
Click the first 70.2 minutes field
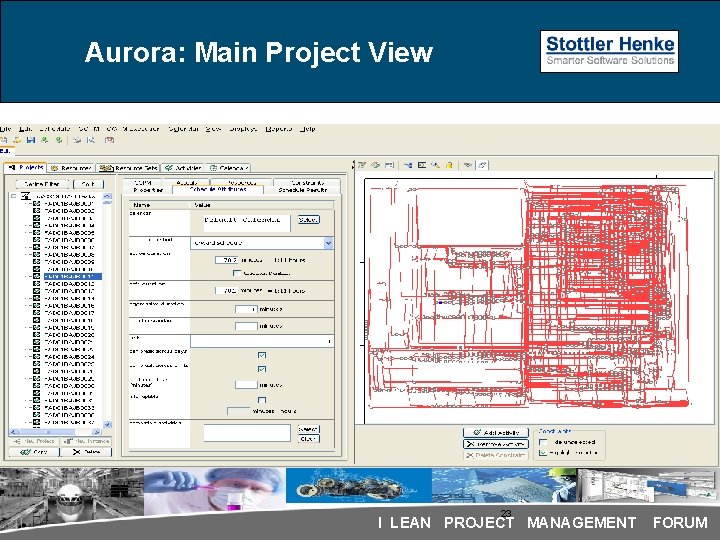[226, 260]
